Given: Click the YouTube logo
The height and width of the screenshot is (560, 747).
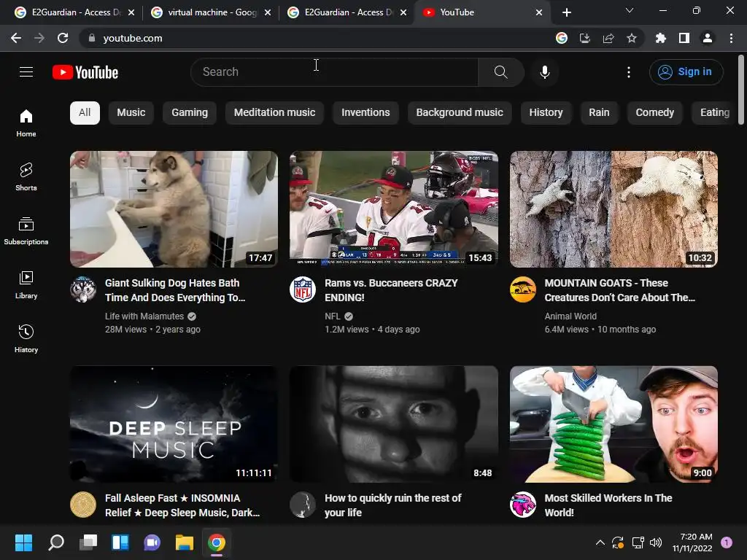Looking at the screenshot, I should coord(85,72).
